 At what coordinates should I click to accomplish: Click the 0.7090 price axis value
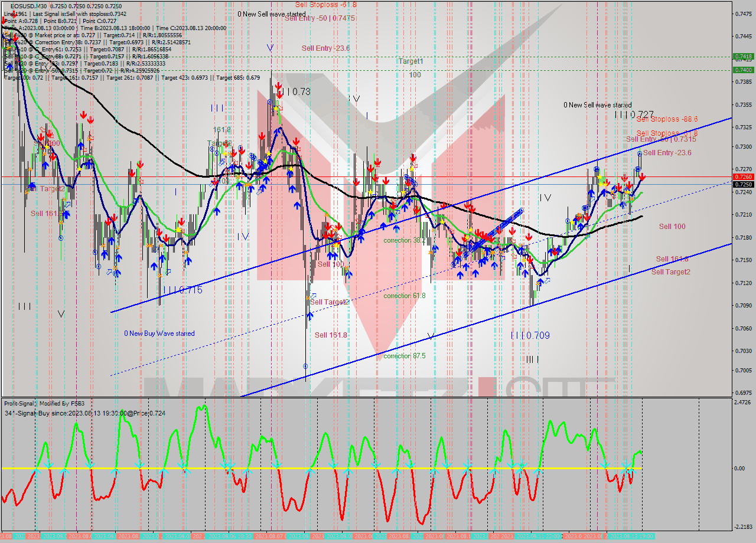tap(744, 306)
